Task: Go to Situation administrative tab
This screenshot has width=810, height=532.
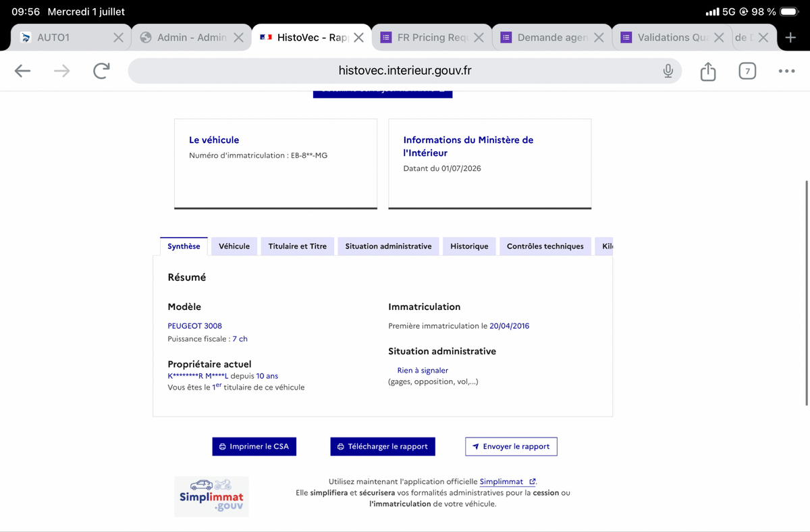Action: 388,246
